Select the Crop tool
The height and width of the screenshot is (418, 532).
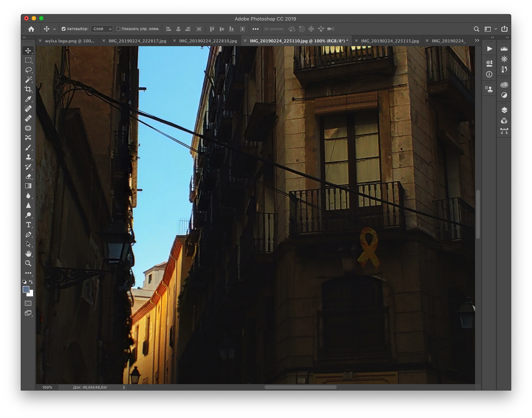click(28, 89)
